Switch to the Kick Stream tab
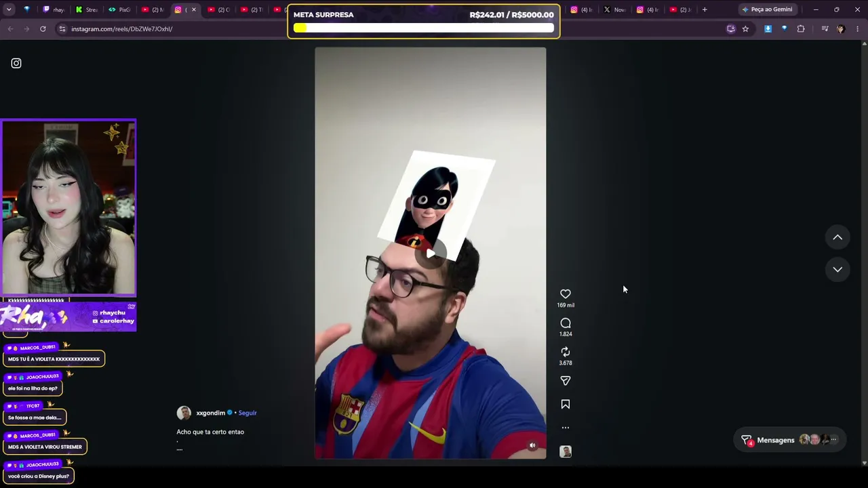The image size is (868, 488). (x=87, y=9)
